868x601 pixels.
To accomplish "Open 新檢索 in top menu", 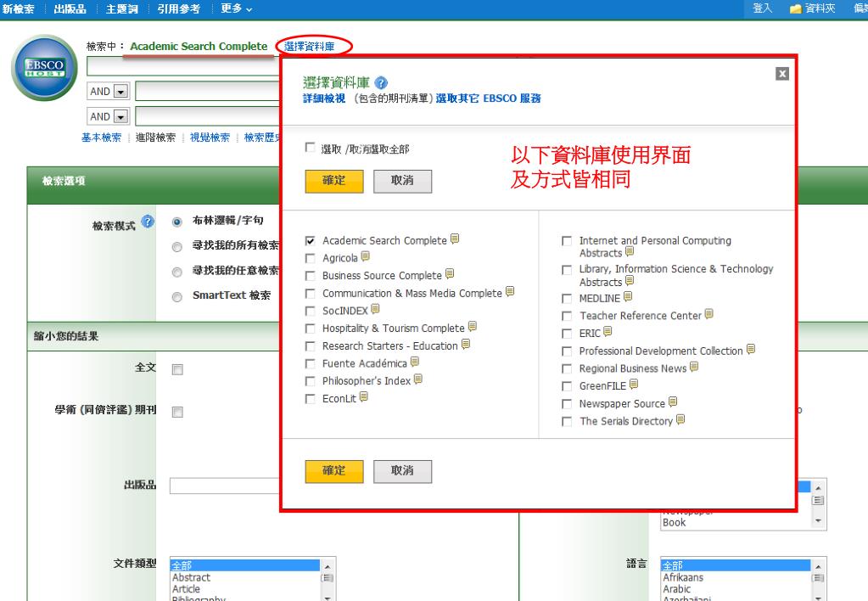I will (19, 8).
